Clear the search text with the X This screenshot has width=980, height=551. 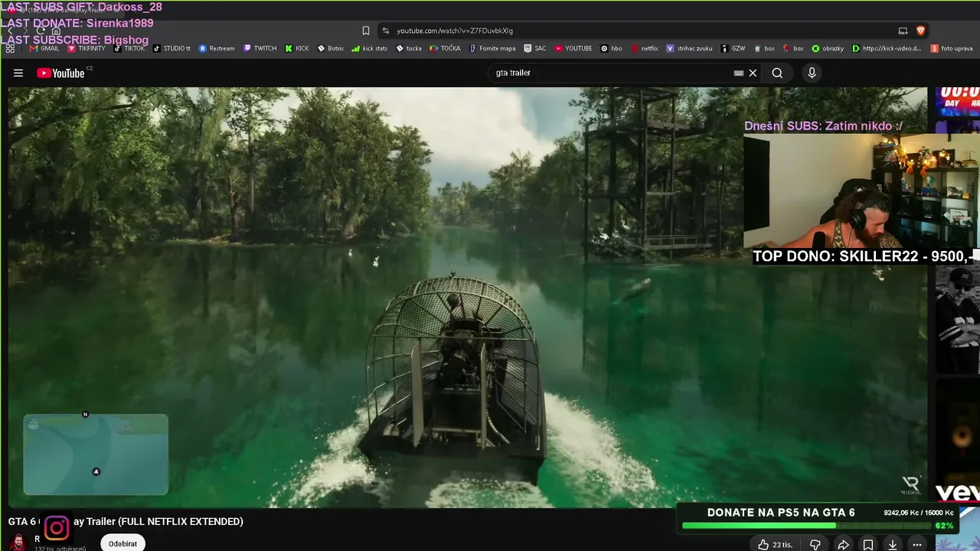coord(753,73)
